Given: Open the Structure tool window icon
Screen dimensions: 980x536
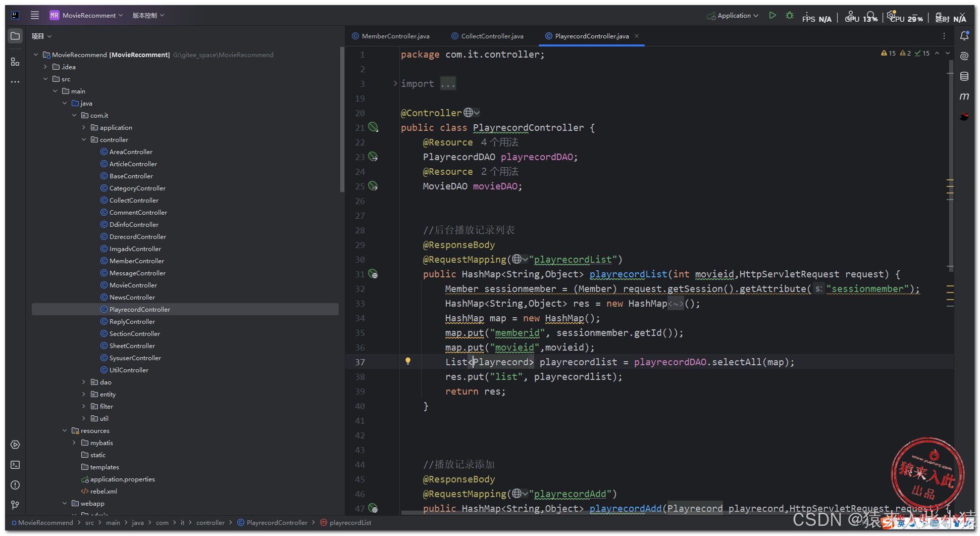Looking at the screenshot, I should coord(15,62).
